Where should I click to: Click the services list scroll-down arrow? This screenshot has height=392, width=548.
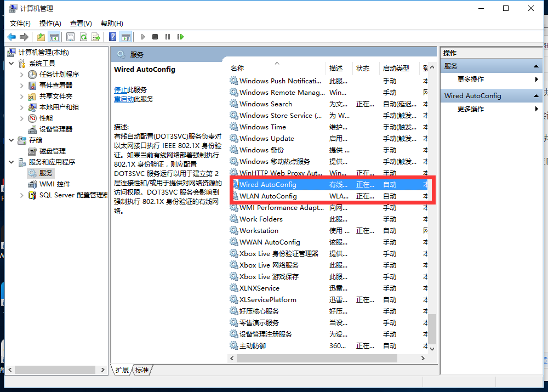[x=432, y=349]
